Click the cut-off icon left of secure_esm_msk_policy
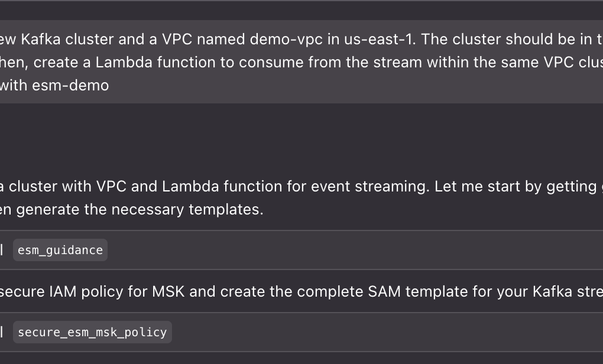This screenshot has width=603, height=364. (2, 332)
